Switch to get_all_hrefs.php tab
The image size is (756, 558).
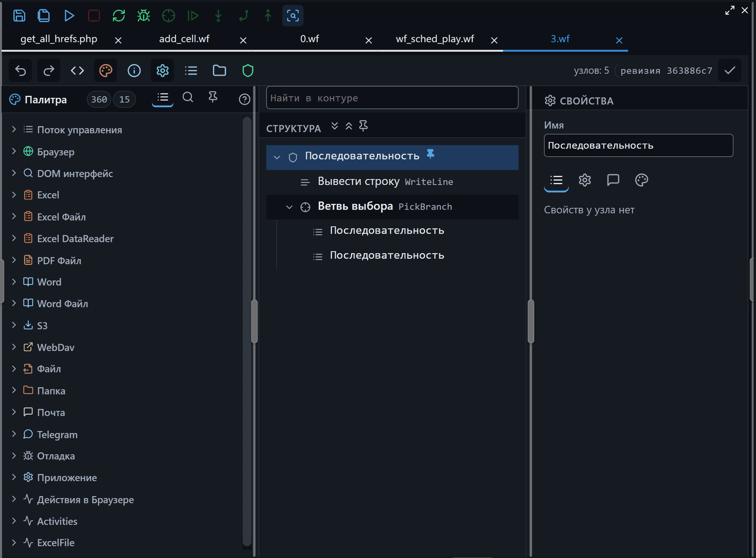[x=59, y=39]
